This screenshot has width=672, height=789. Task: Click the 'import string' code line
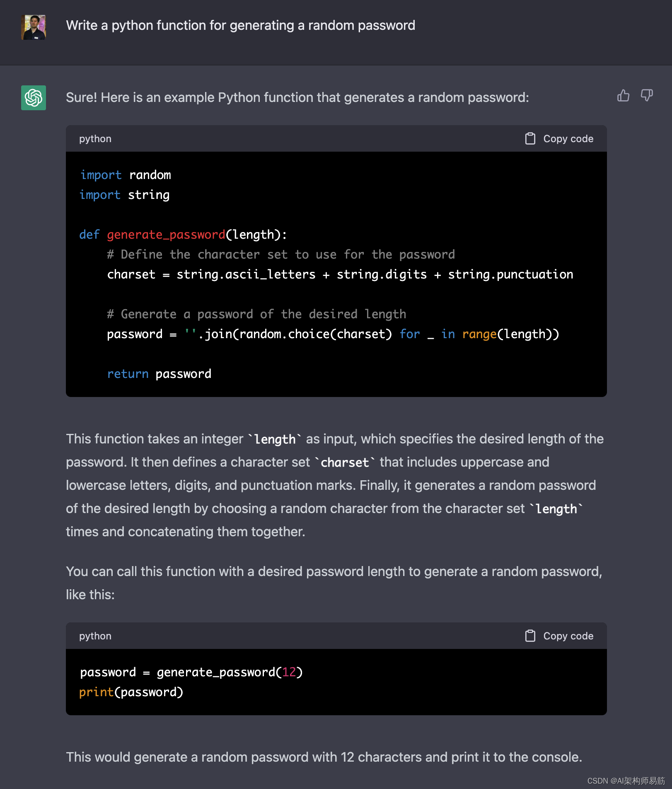[x=125, y=195]
